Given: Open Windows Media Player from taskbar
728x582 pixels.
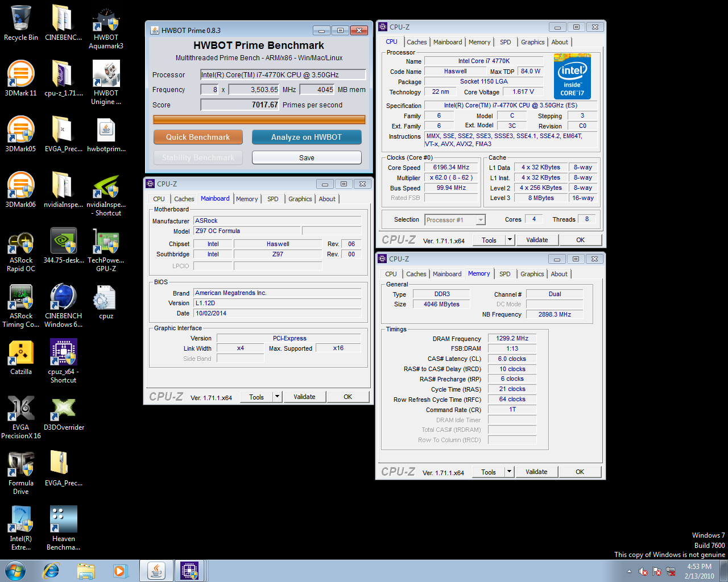Looking at the screenshot, I should 120,571.
